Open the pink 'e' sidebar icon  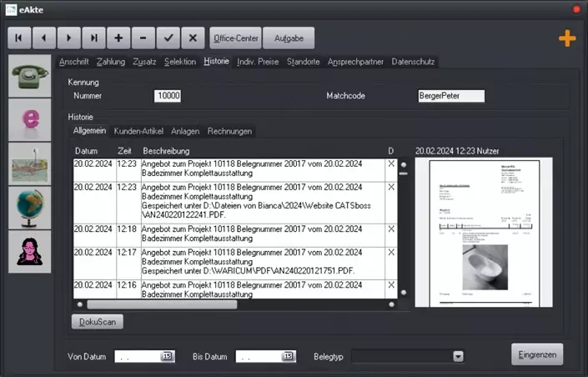tap(30, 120)
